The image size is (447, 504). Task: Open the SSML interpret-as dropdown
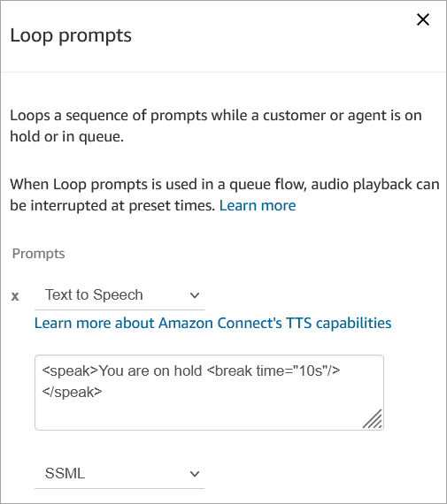click(x=119, y=474)
